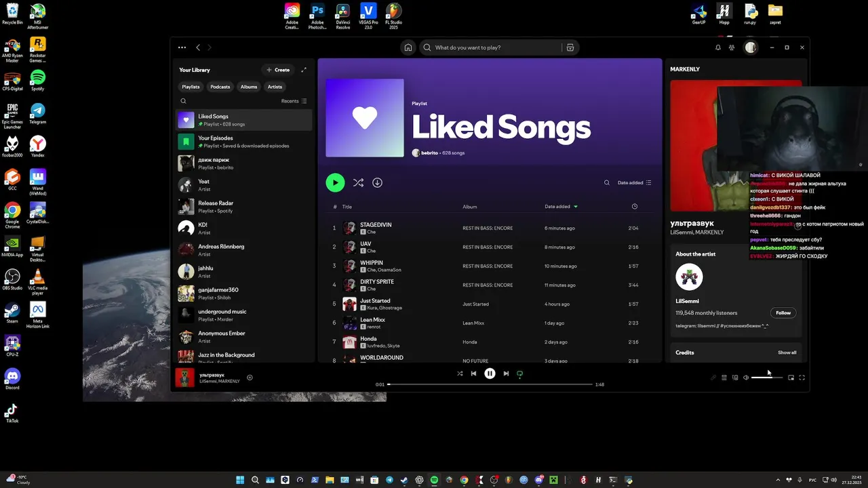Screen dimensions: 868x488
Task: Open the Browse icon in search bar
Action: pyautogui.click(x=570, y=47)
